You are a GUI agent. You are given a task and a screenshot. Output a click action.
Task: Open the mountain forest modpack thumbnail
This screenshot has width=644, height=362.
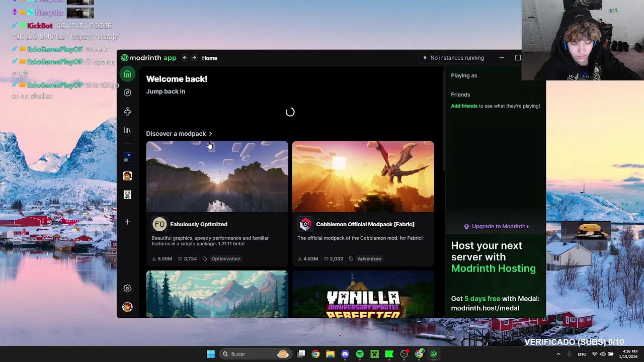[x=217, y=294]
